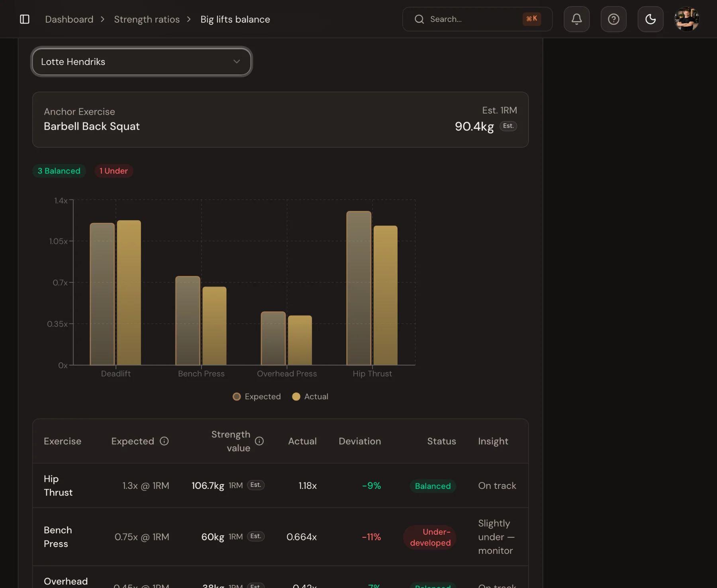Click the Actual column header
Screen dimensions: 717x588
tap(302, 441)
